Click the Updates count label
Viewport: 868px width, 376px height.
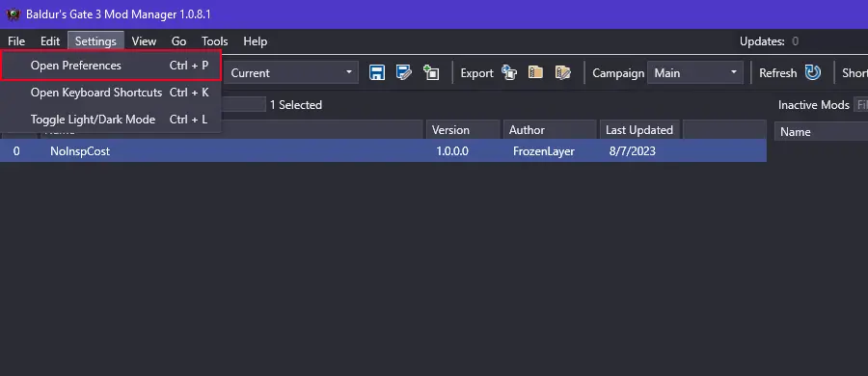tap(769, 41)
